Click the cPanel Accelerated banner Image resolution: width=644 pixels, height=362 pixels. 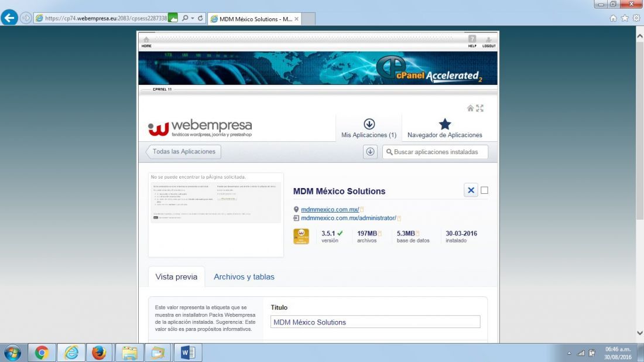pyautogui.click(x=318, y=68)
